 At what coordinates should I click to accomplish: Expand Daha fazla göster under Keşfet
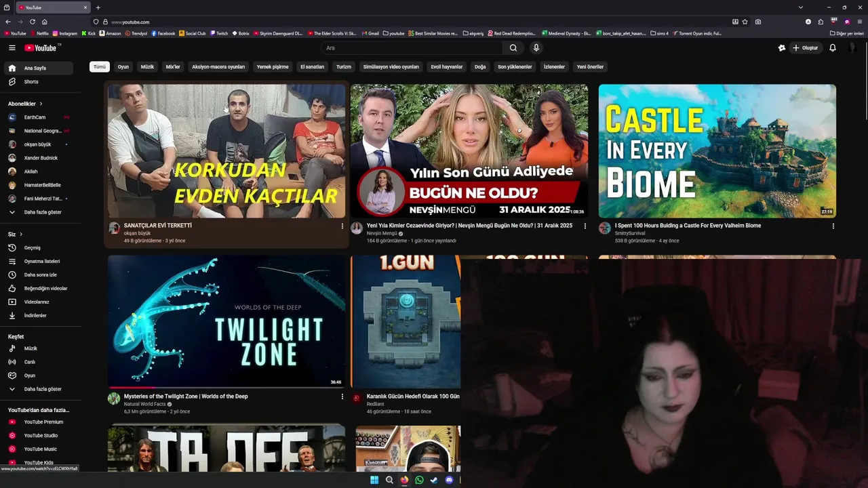click(x=38, y=389)
